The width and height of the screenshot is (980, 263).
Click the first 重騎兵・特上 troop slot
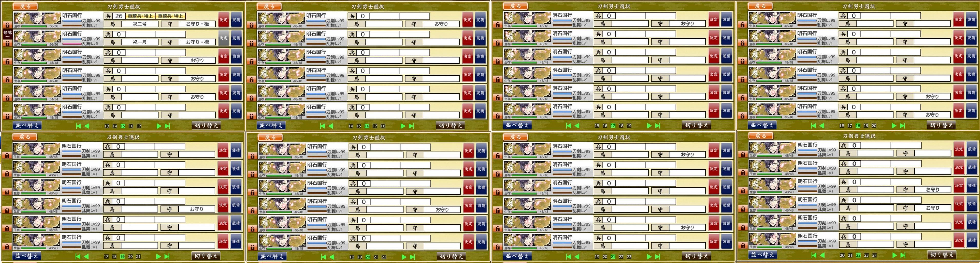pos(140,16)
